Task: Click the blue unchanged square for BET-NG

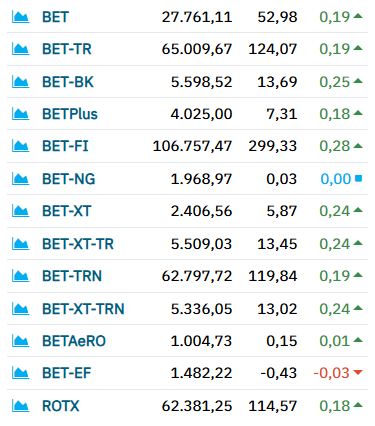Action: (358, 178)
